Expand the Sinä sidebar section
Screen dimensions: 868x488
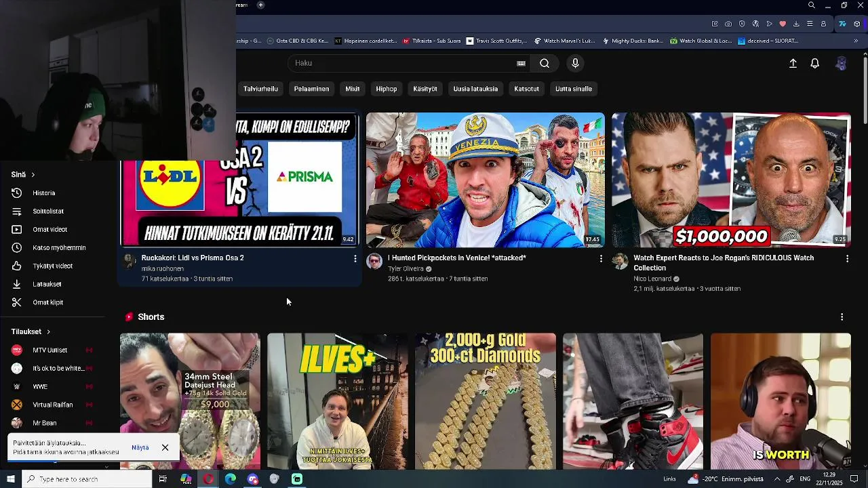(23, 175)
